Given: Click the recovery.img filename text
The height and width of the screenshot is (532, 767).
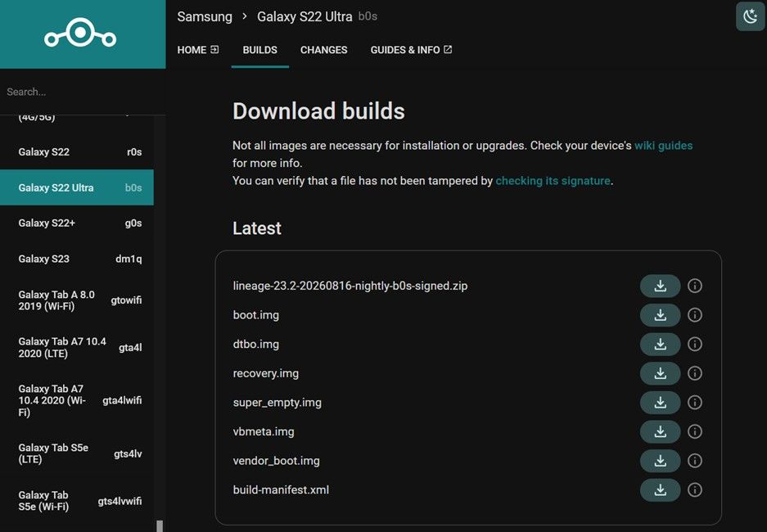Looking at the screenshot, I should (x=265, y=373).
